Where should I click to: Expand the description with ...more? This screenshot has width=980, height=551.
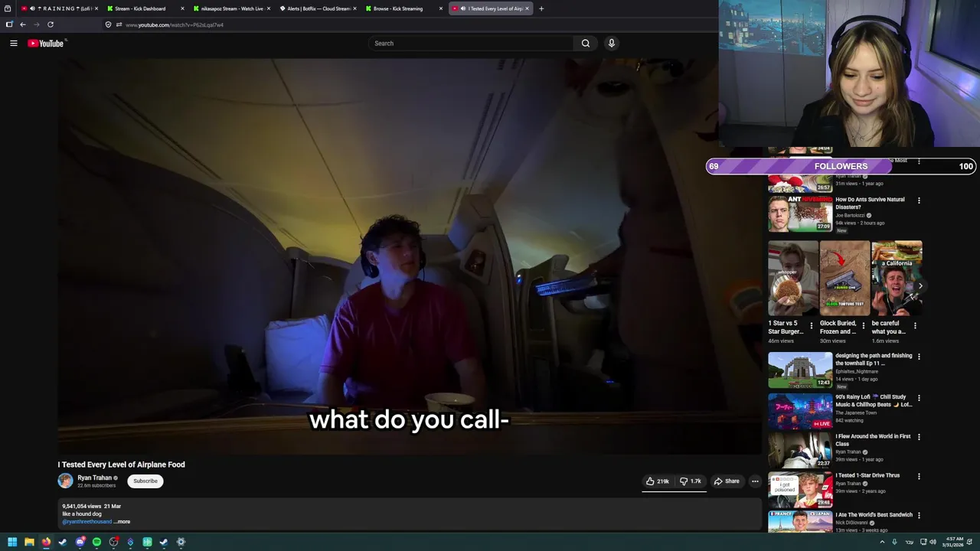122,522
